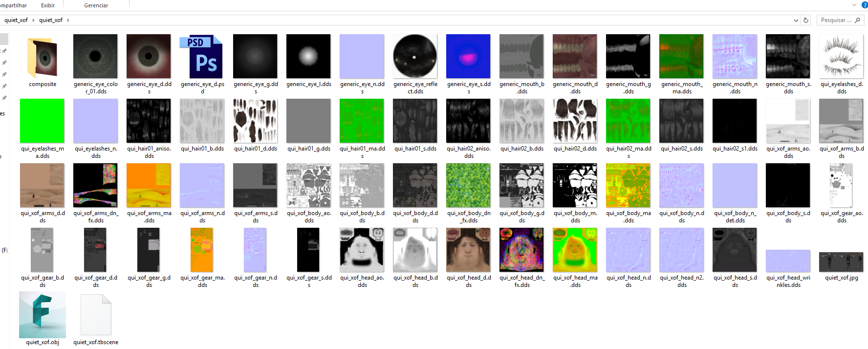Viewport: 868px width, 349px height.
Task: Open address bar history dropdown
Action: pos(796,20)
